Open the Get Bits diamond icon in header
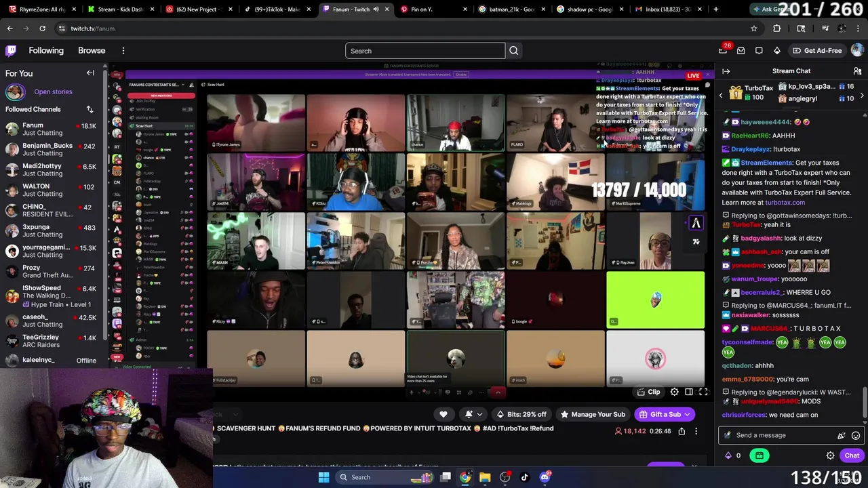The width and height of the screenshot is (868, 488). pos(777,50)
